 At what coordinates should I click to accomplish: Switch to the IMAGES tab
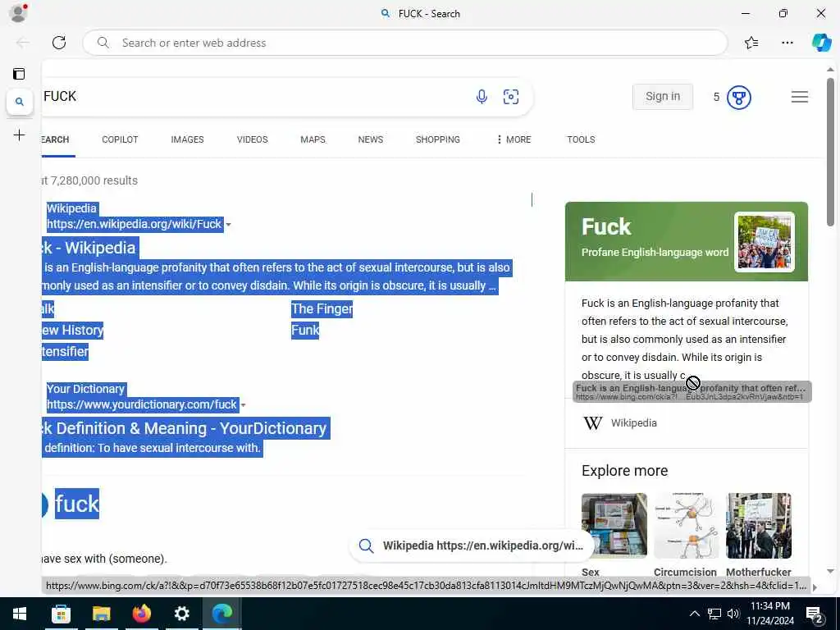pos(188,139)
